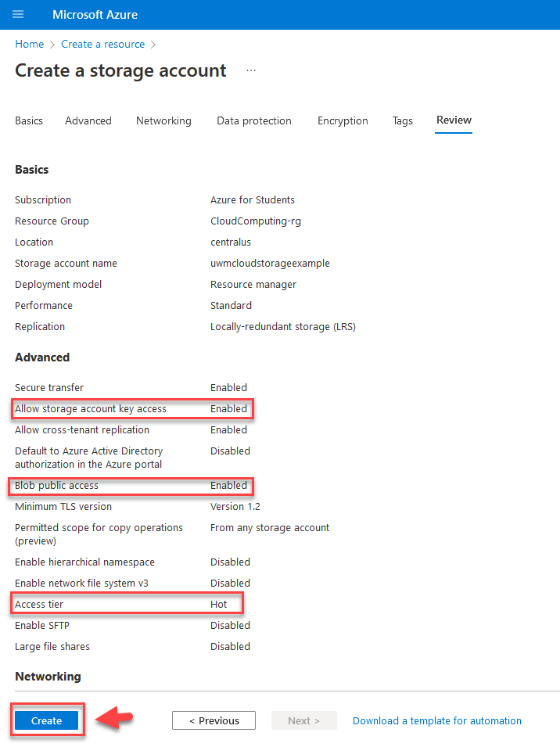560x747 pixels.
Task: Switch to the Advanced tab
Action: click(88, 121)
